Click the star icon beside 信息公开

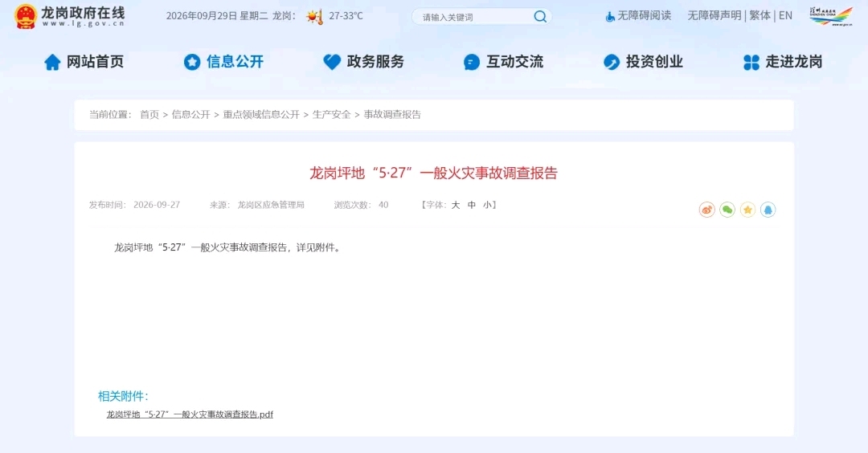[192, 62]
